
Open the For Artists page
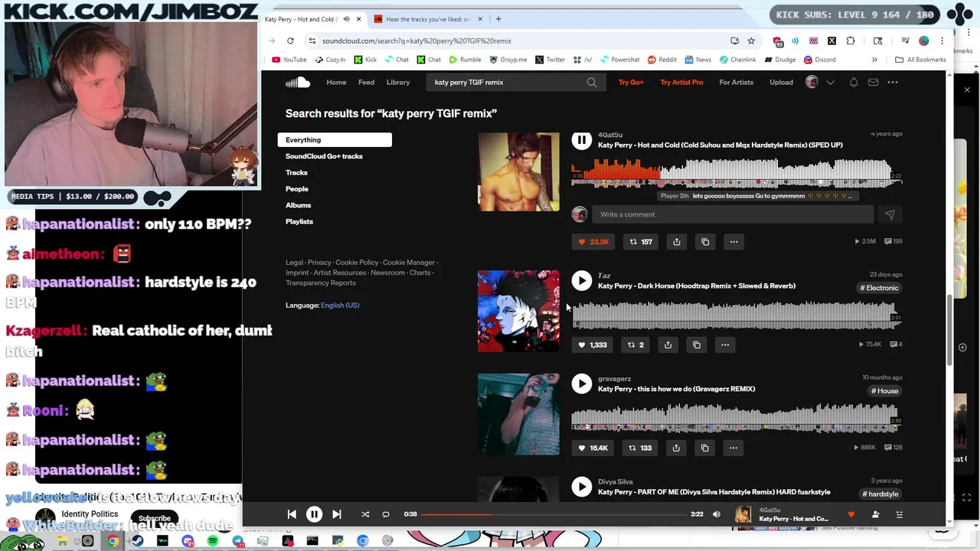click(x=736, y=82)
